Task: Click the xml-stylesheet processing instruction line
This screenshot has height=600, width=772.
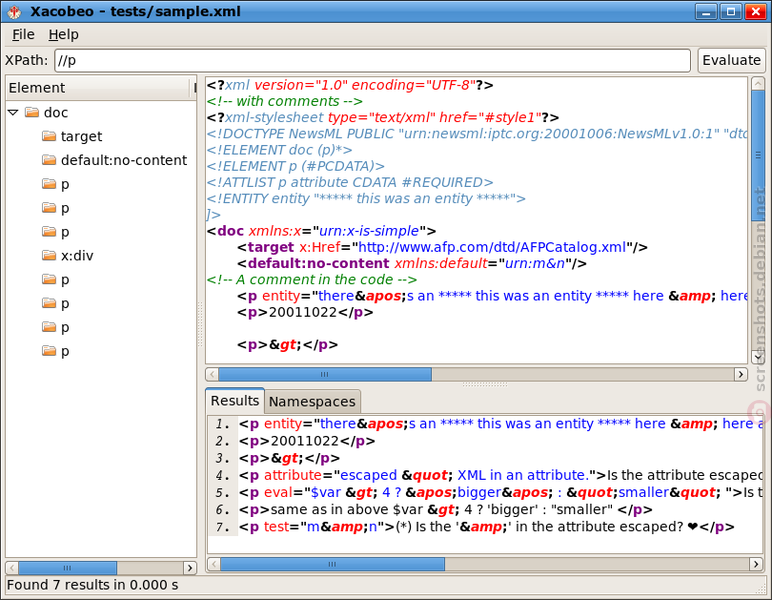Action: (383, 118)
